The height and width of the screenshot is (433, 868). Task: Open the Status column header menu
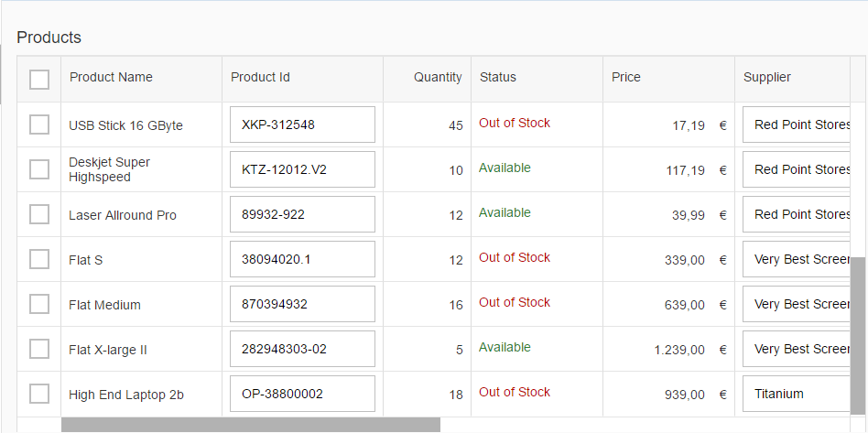pos(497,78)
